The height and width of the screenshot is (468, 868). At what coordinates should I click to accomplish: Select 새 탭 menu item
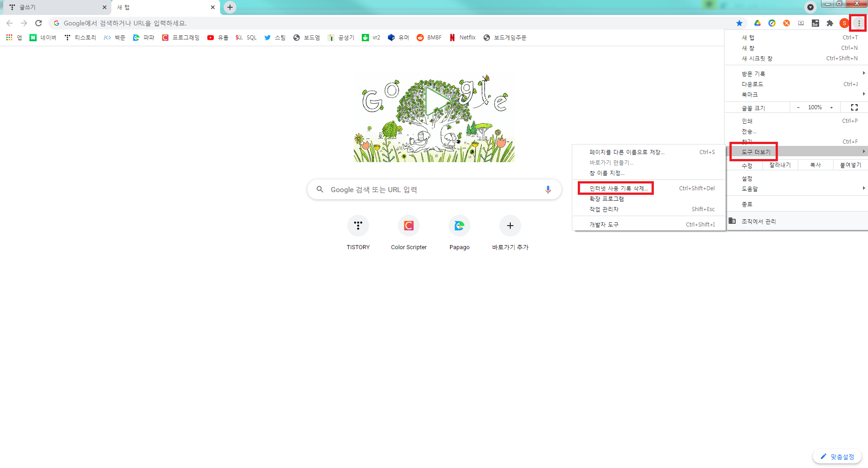(797, 38)
